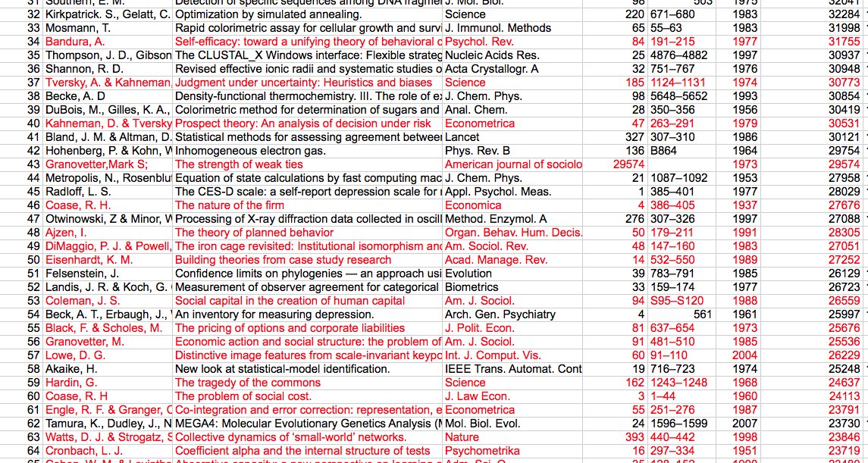868x463 pixels.
Task: Select Shannon, R. D. author cell
Action: point(108,69)
